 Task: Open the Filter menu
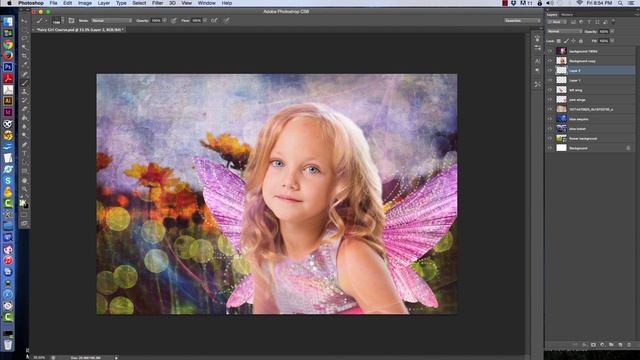click(x=158, y=3)
